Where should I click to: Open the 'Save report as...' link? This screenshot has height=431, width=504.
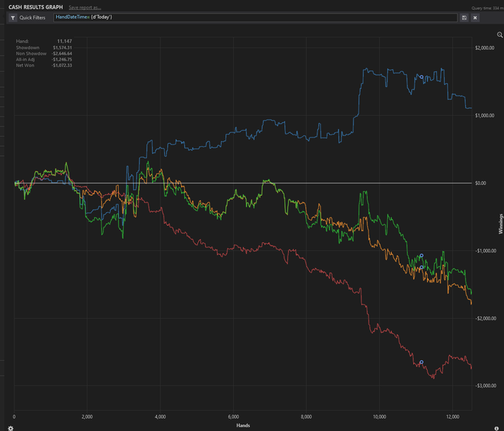tap(85, 7)
